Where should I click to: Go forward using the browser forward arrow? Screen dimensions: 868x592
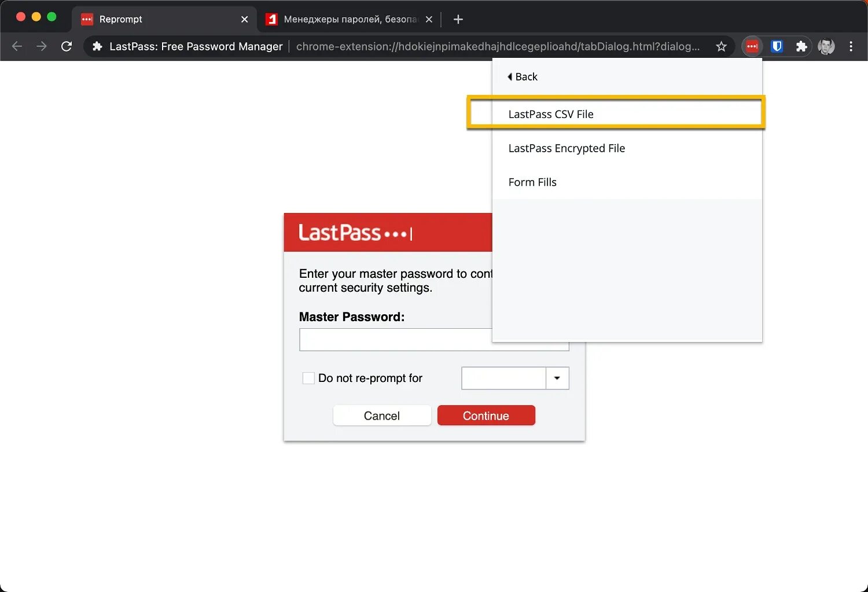coord(42,46)
